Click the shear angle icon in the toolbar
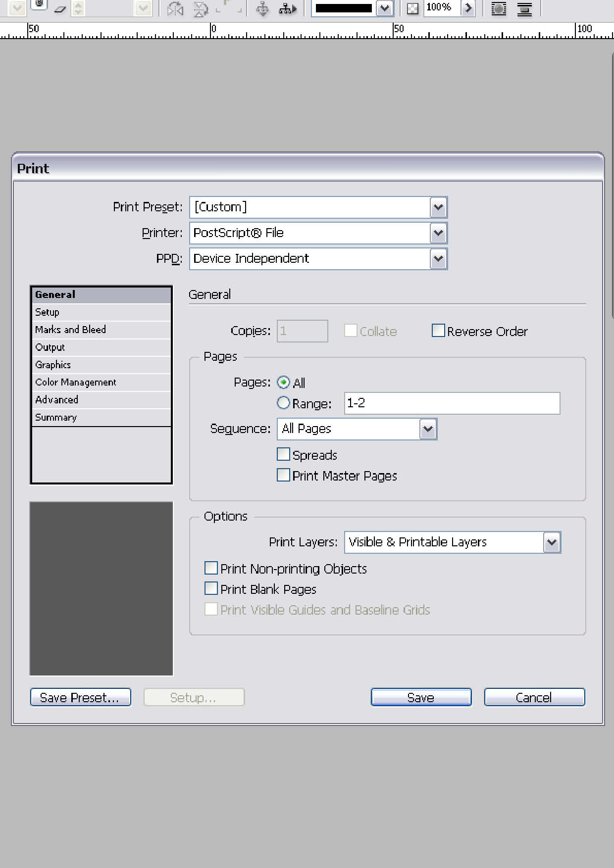The width and height of the screenshot is (614, 868). (x=60, y=8)
